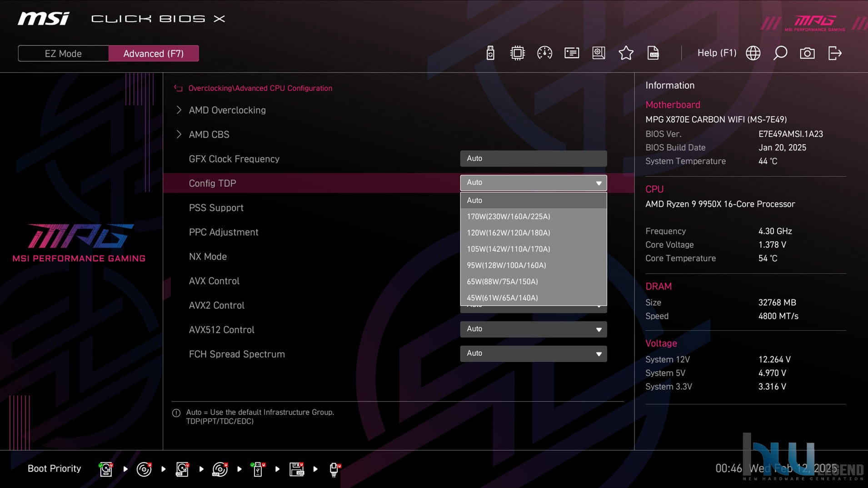
Task: Select the USB hard disk boot device icon
Action: point(182,469)
